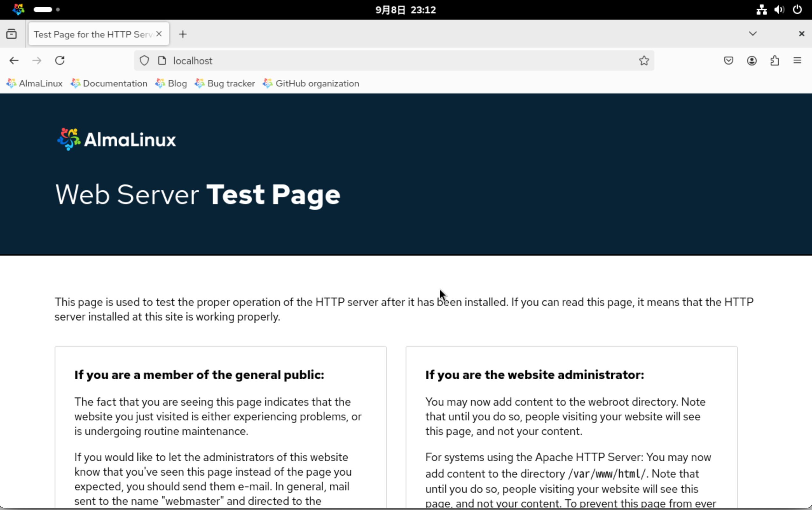Click the network status icon
The width and height of the screenshot is (812, 510).
coord(761,10)
